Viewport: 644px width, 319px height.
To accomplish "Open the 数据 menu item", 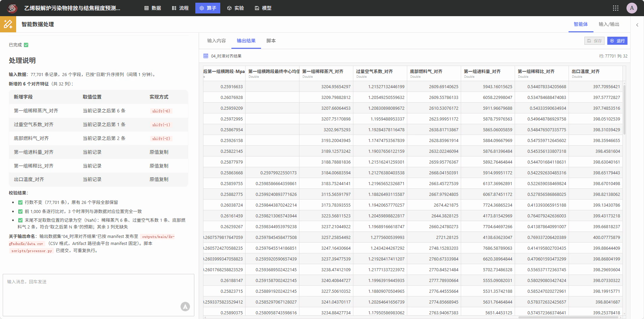I will point(153,8).
